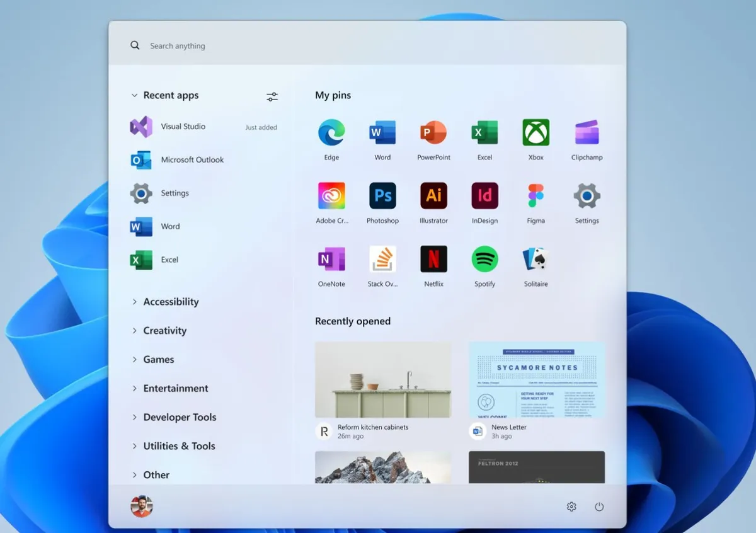Click the user profile avatar
The height and width of the screenshot is (533, 756).
tap(142, 506)
